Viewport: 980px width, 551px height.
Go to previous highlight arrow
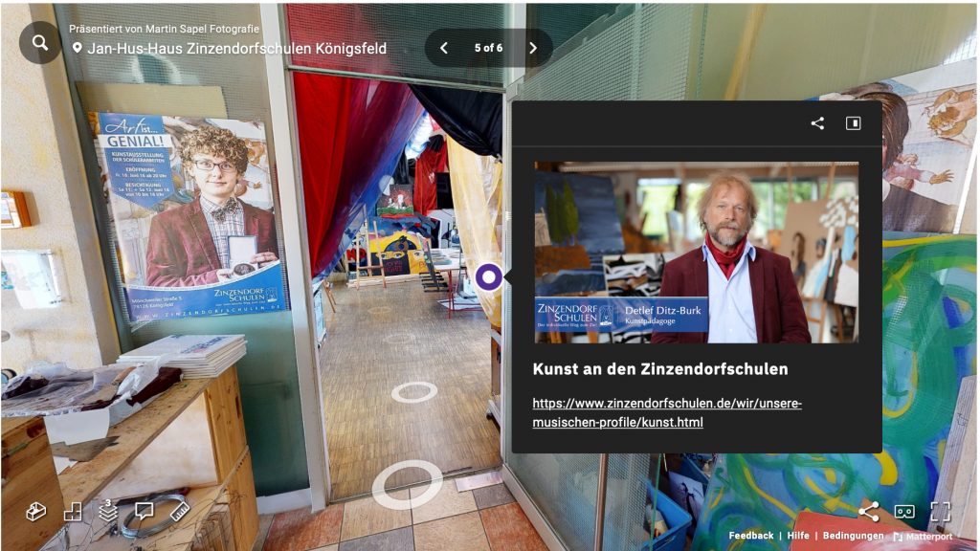pyautogui.click(x=443, y=48)
